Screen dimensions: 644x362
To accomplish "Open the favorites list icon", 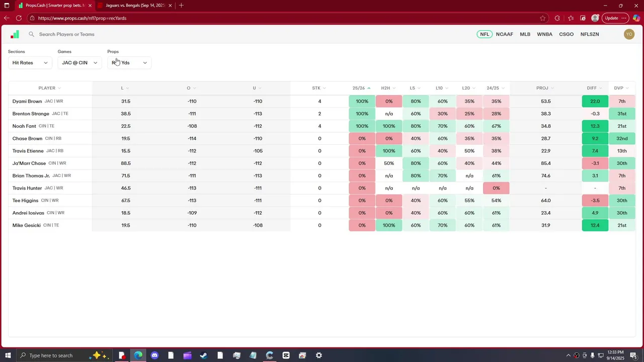I will (x=571, y=18).
